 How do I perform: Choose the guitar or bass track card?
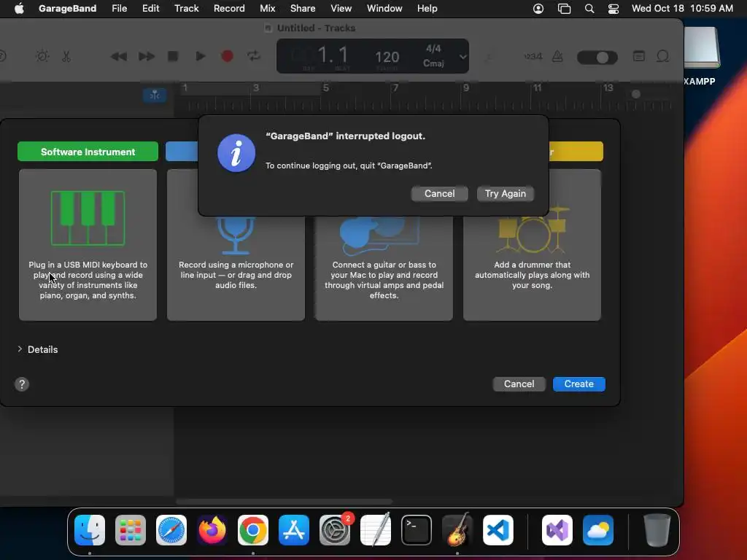click(384, 269)
